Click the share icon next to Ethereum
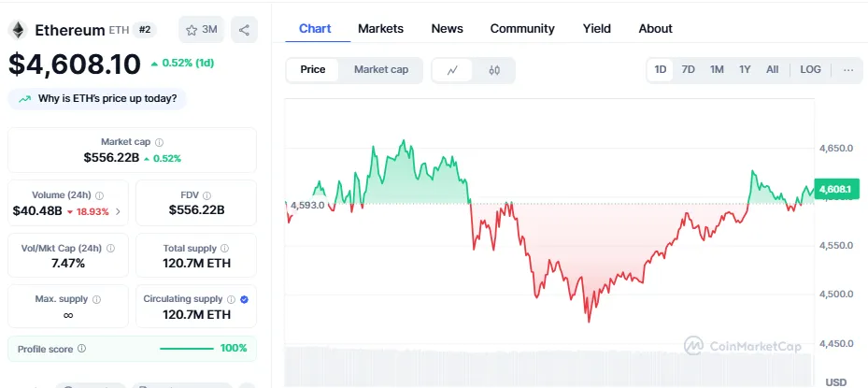Viewport: 868px width, 388px height. (244, 30)
